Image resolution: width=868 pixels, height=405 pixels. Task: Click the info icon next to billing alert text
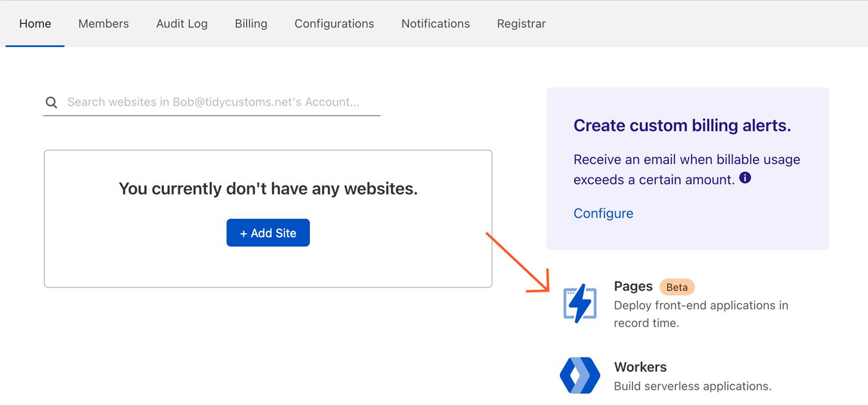coord(745,177)
